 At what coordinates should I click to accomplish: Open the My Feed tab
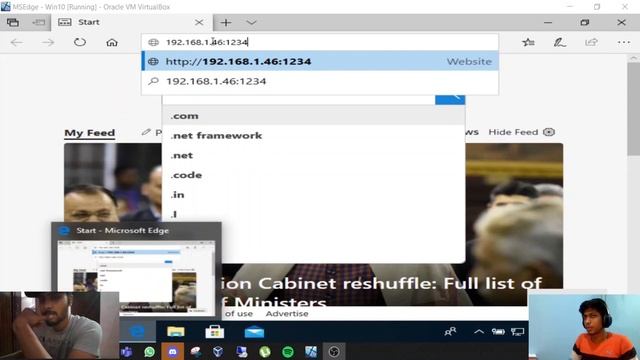(90, 133)
